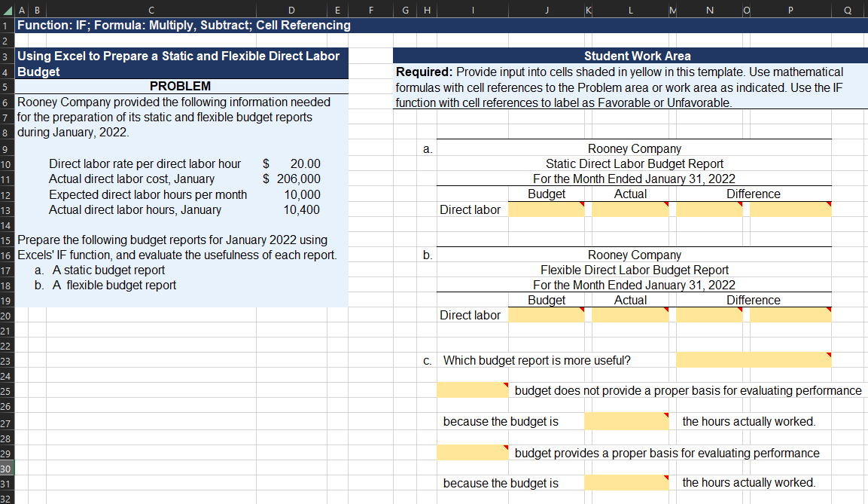Select the Budget input cell for Direct labor in section a
868x504 pixels.
(x=547, y=209)
